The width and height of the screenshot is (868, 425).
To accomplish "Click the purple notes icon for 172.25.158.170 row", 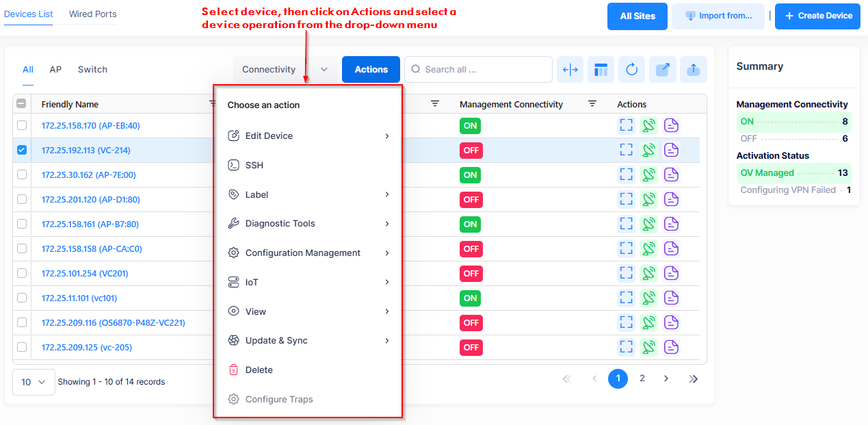I will coord(671,126).
